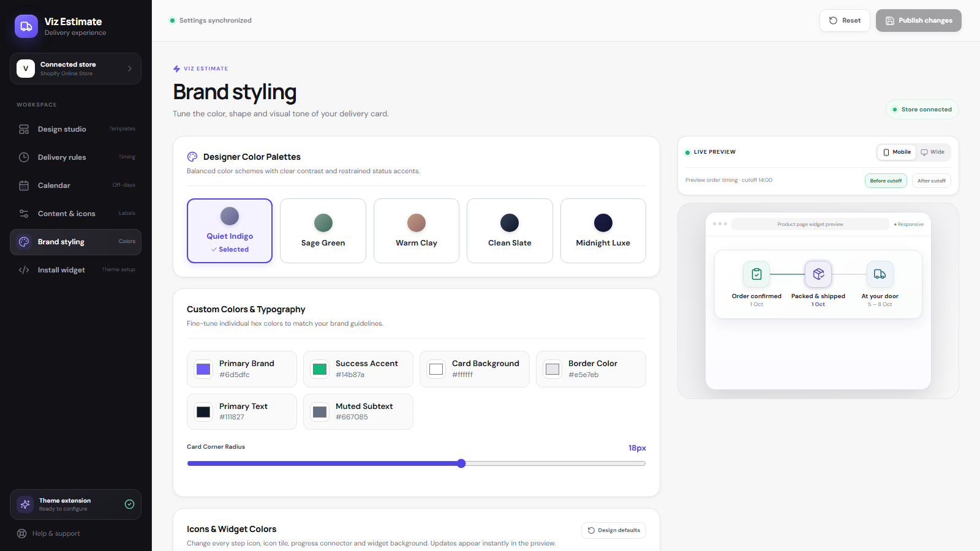This screenshot has height=551, width=980.
Task: Click the At your door truck icon
Action: click(880, 274)
